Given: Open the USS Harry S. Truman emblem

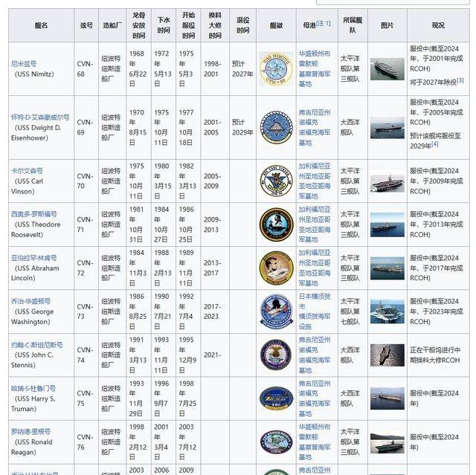Looking at the screenshot, I should 276,398.
